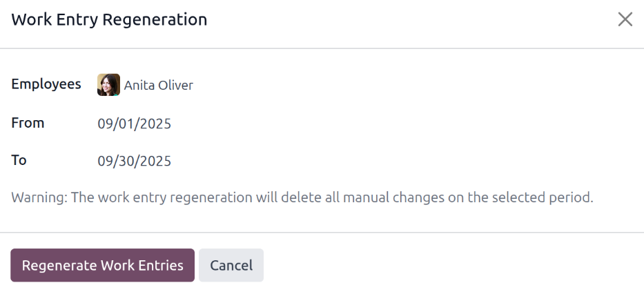Open the To date 09/30/2025 field
Viewport: 644px width, 292px height.
(x=134, y=162)
